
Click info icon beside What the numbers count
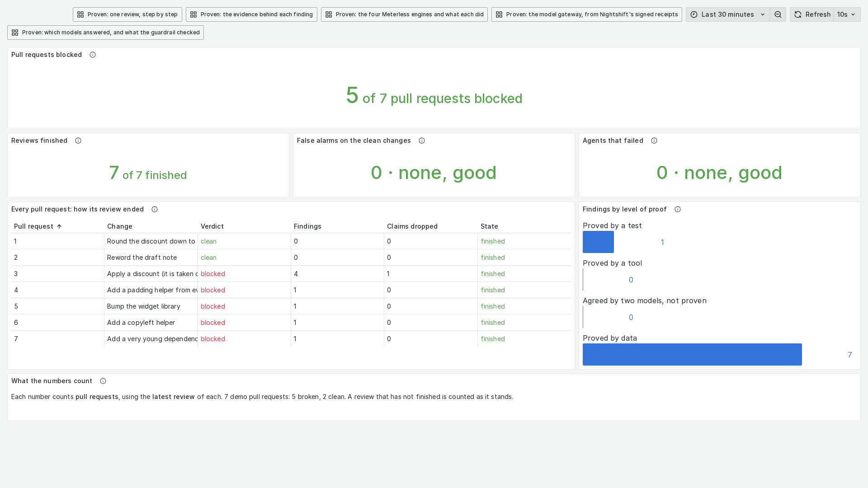[x=103, y=381]
